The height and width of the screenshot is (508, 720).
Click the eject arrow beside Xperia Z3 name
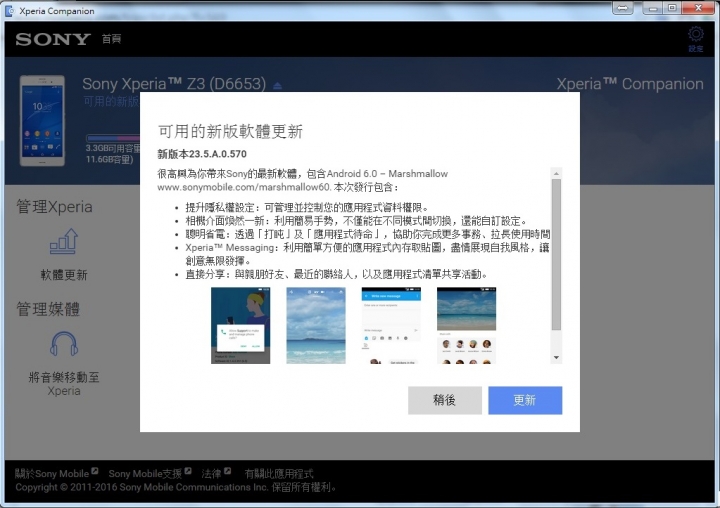pyautogui.click(x=277, y=86)
